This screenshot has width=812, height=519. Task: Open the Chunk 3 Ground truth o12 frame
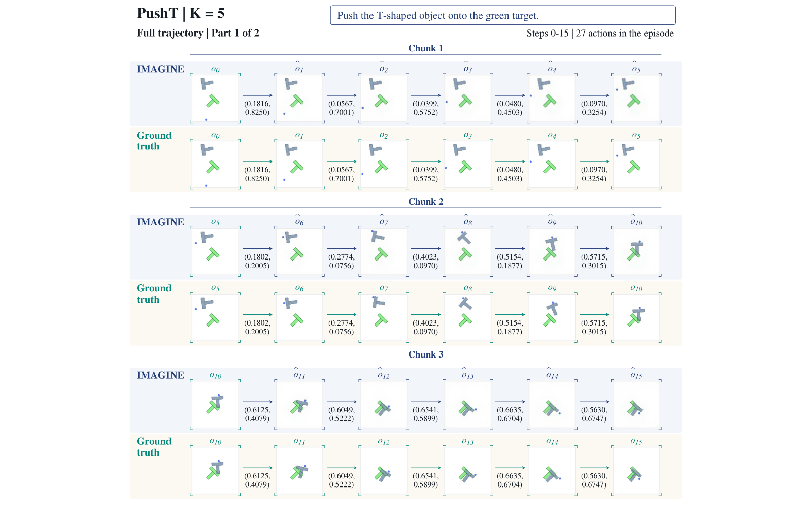click(384, 471)
